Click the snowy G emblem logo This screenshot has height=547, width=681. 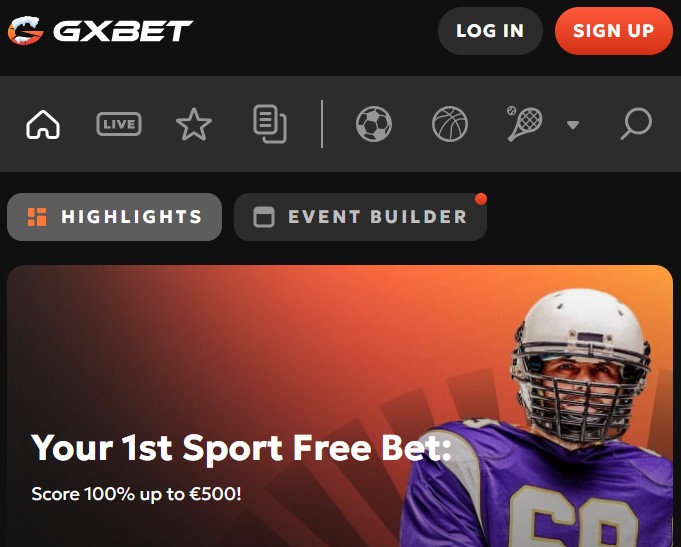26,30
